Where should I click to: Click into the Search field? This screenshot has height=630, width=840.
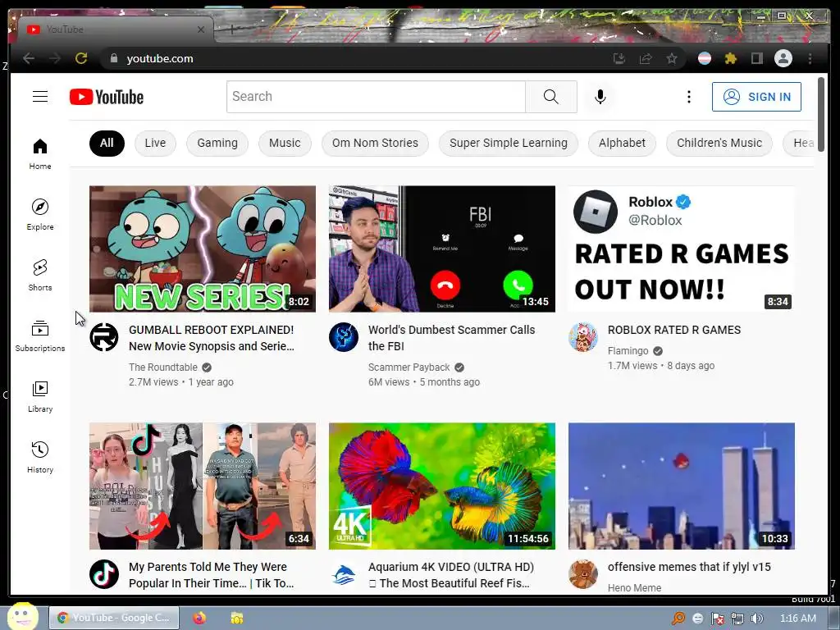click(376, 97)
